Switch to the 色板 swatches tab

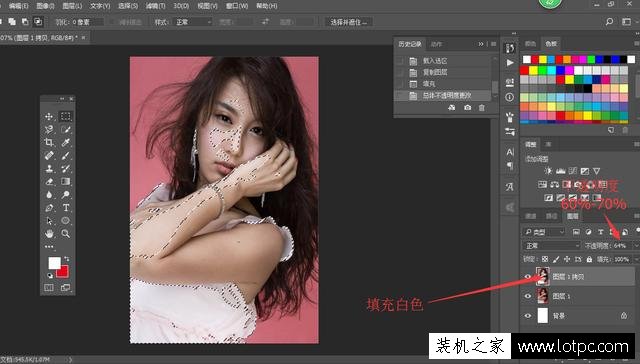pos(551,44)
